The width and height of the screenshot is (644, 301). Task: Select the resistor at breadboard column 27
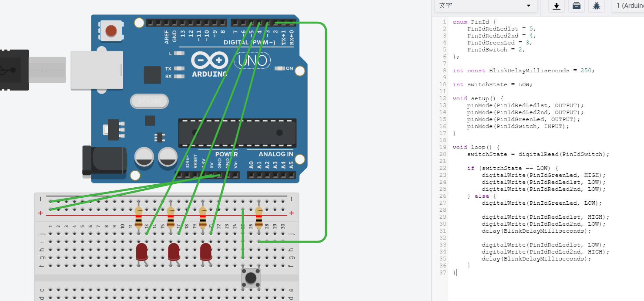(259, 216)
